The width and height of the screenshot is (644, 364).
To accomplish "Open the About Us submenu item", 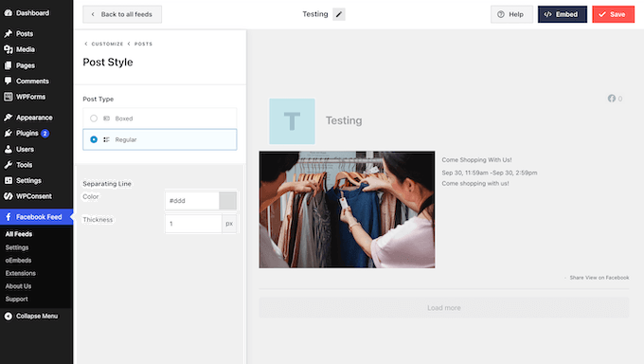I will click(18, 286).
